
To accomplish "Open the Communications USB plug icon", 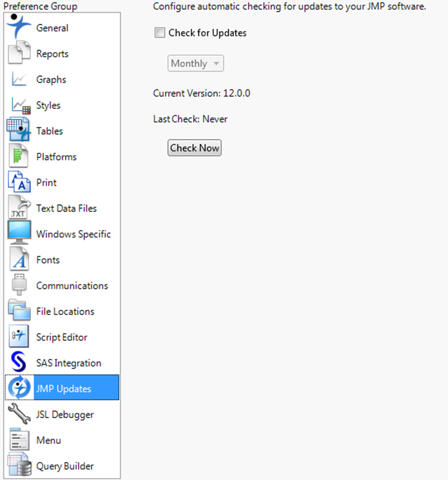I will (19, 284).
